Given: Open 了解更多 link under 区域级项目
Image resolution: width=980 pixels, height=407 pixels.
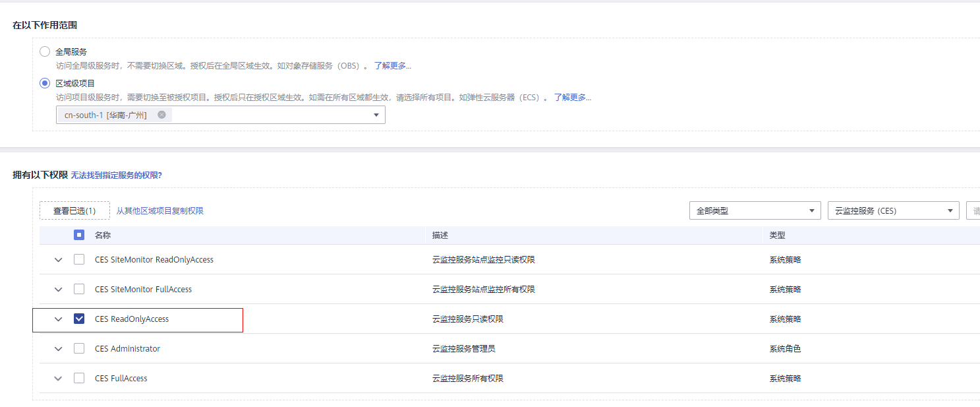Looking at the screenshot, I should (x=573, y=98).
